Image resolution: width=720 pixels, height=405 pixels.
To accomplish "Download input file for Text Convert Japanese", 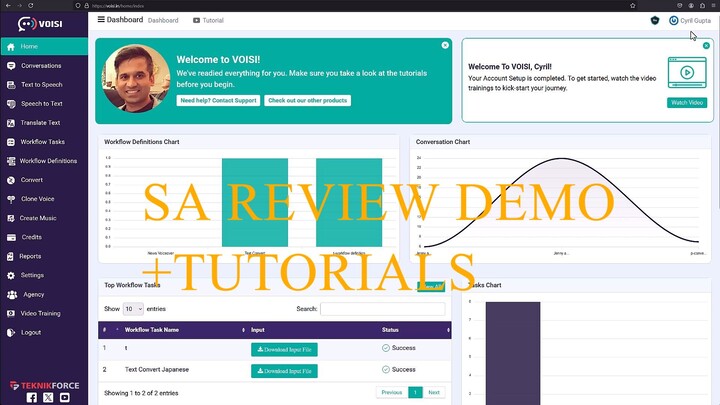I will [284, 371].
